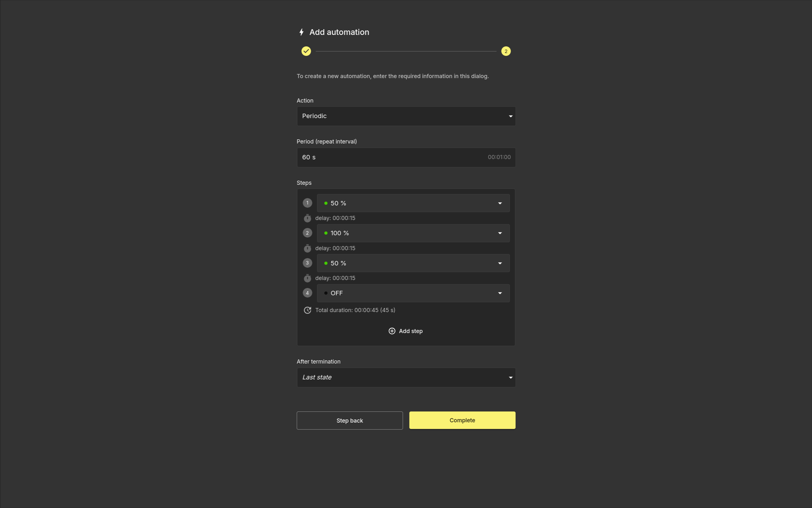Click the Total duration 00:00:45 text
The width and height of the screenshot is (812, 508).
pos(355,310)
